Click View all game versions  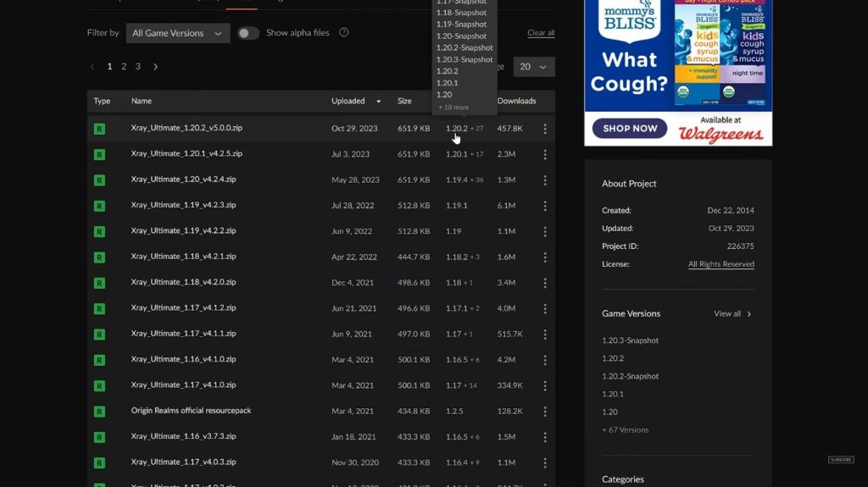pos(732,313)
